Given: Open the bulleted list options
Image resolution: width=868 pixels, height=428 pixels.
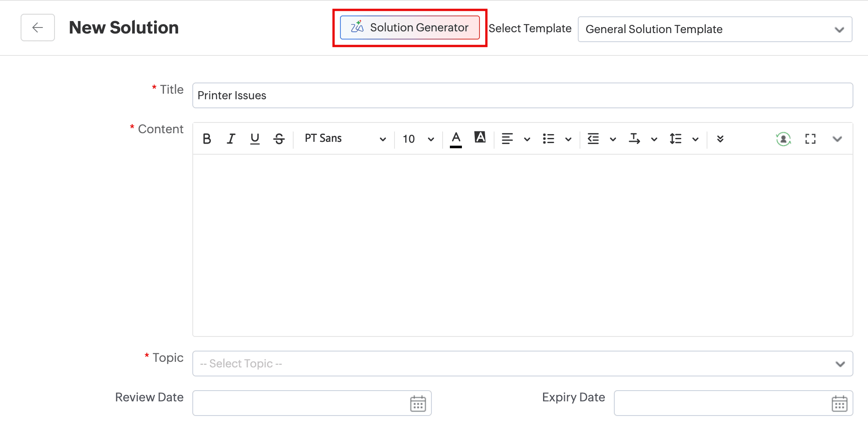Looking at the screenshot, I should tap(568, 139).
